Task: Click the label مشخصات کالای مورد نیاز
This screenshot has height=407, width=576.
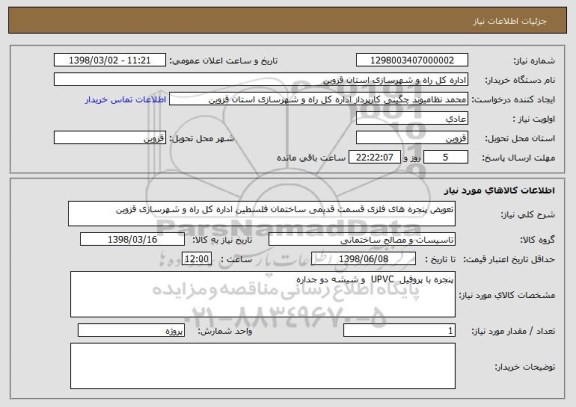Action: [x=507, y=295]
